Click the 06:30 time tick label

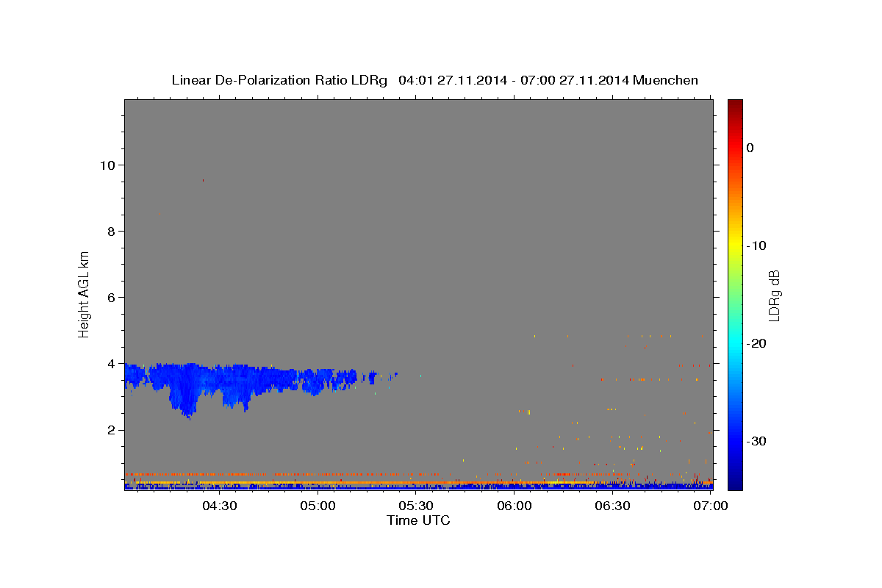[x=613, y=506]
